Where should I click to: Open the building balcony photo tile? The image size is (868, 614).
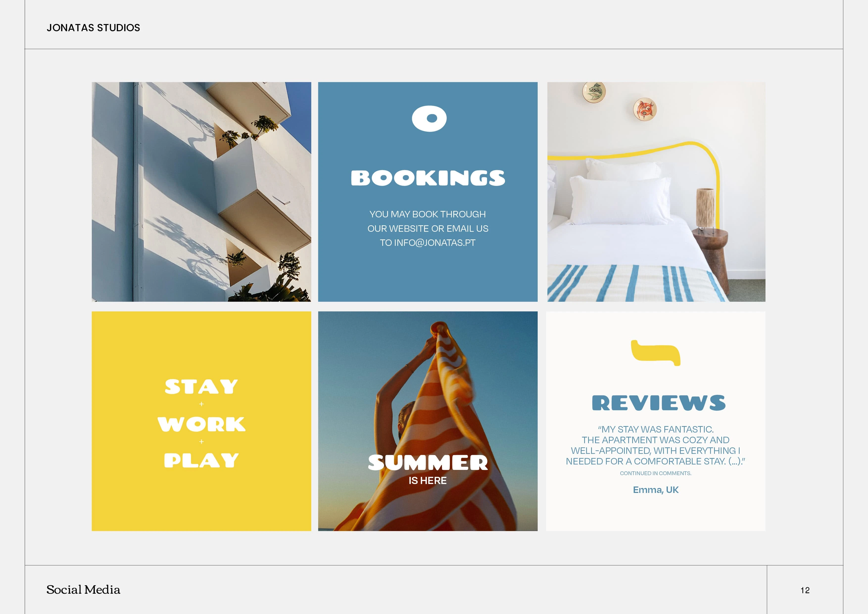click(201, 192)
